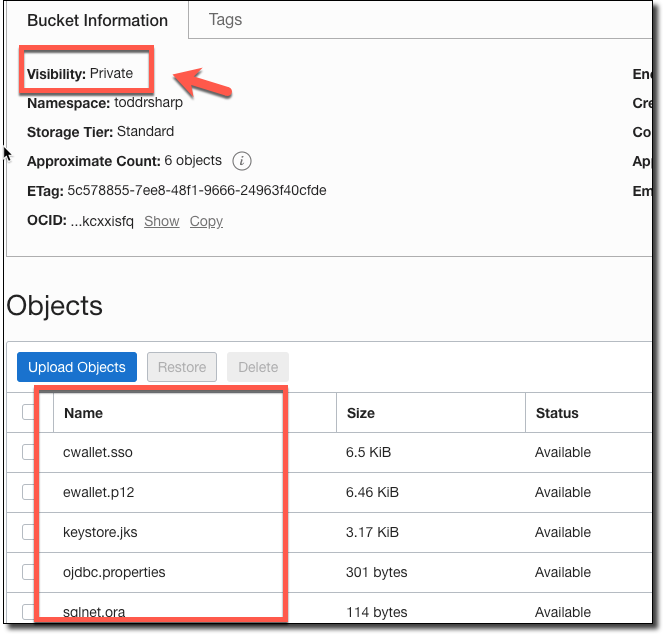The width and height of the screenshot is (663, 634).
Task: Open the cwallet.sso object name
Action: (x=98, y=452)
